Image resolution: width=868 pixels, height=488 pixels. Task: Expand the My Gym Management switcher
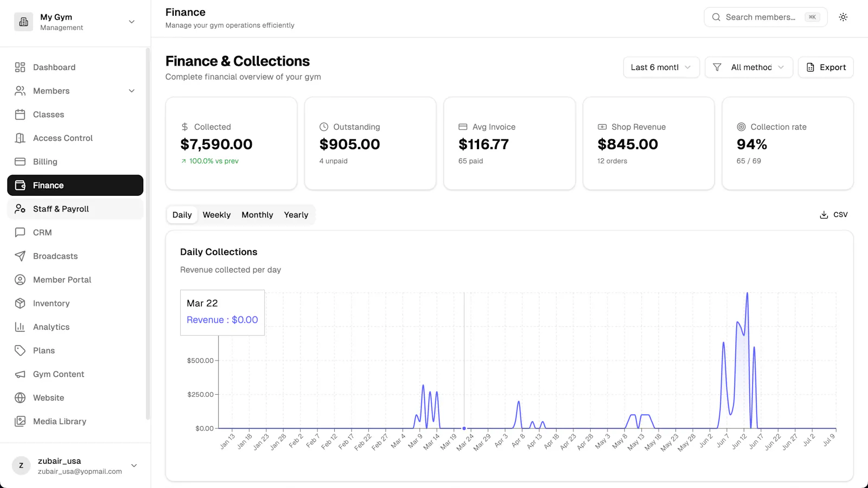(75, 22)
